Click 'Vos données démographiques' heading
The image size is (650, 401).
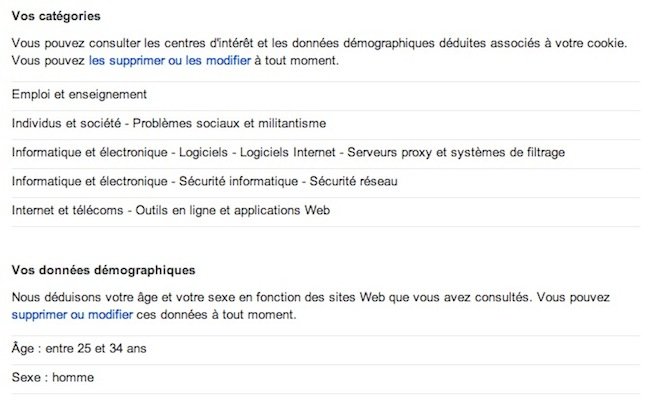pos(104,270)
